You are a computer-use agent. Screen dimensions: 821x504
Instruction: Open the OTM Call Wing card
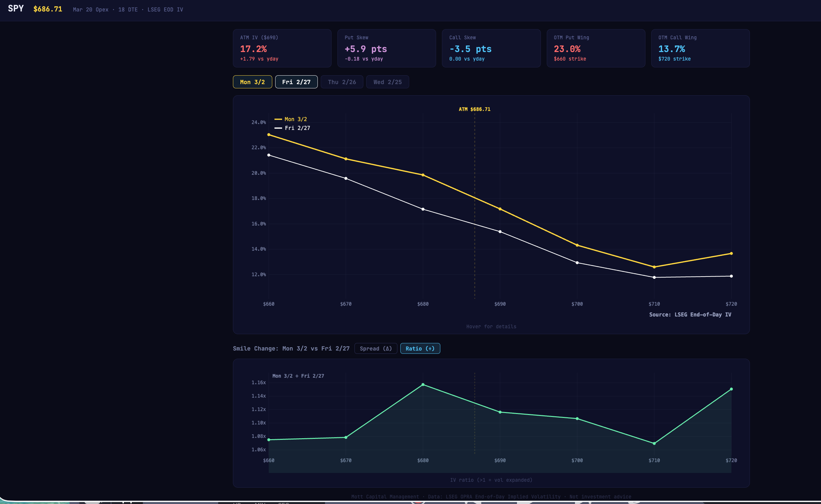coord(700,48)
